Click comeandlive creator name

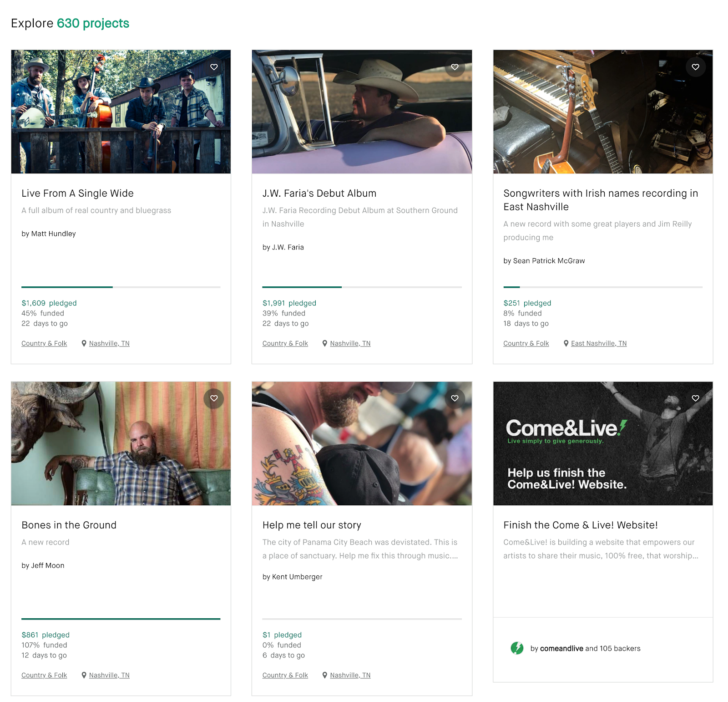(561, 648)
